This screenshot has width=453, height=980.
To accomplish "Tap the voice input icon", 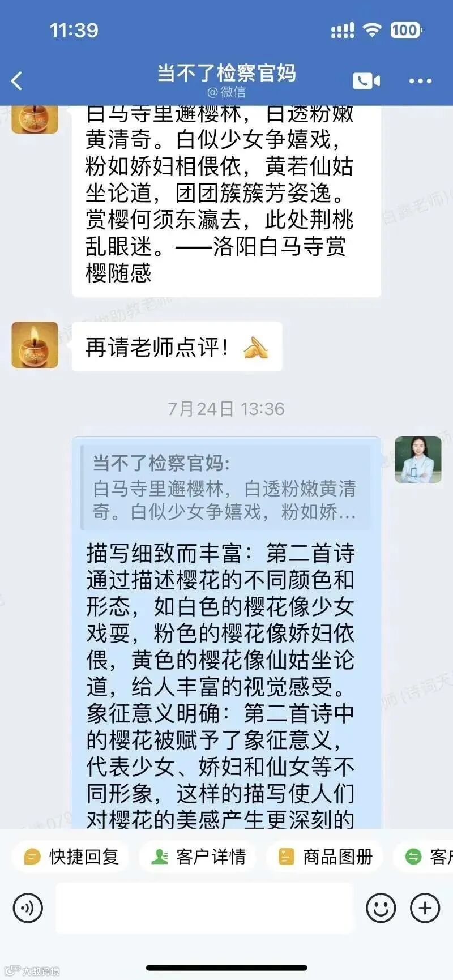I will coord(28,908).
